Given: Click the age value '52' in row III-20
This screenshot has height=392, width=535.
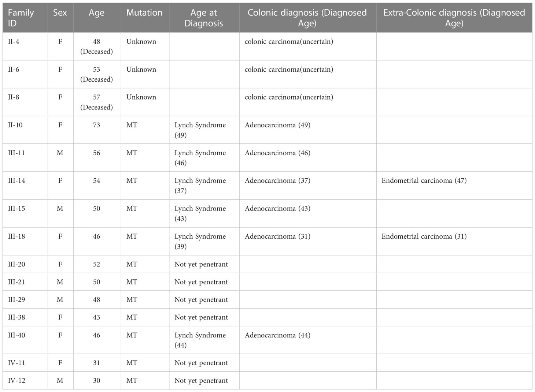Looking at the screenshot, I should [97, 264].
